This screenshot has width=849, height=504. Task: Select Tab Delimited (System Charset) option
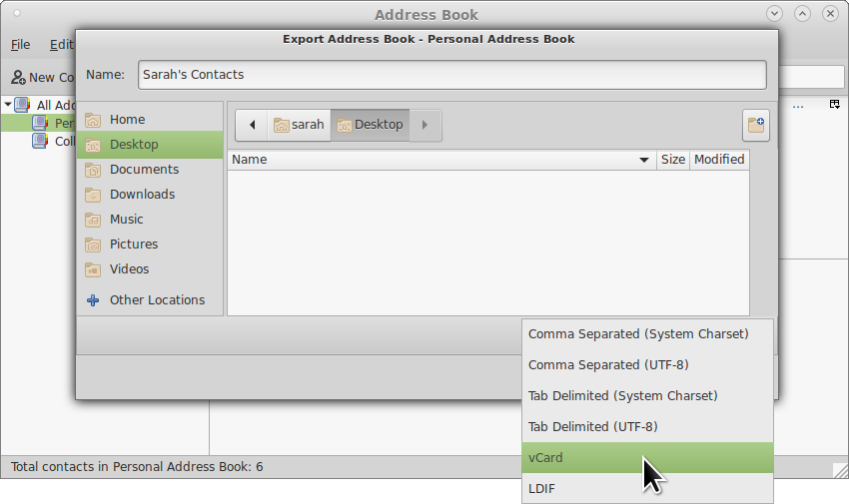[x=622, y=396]
